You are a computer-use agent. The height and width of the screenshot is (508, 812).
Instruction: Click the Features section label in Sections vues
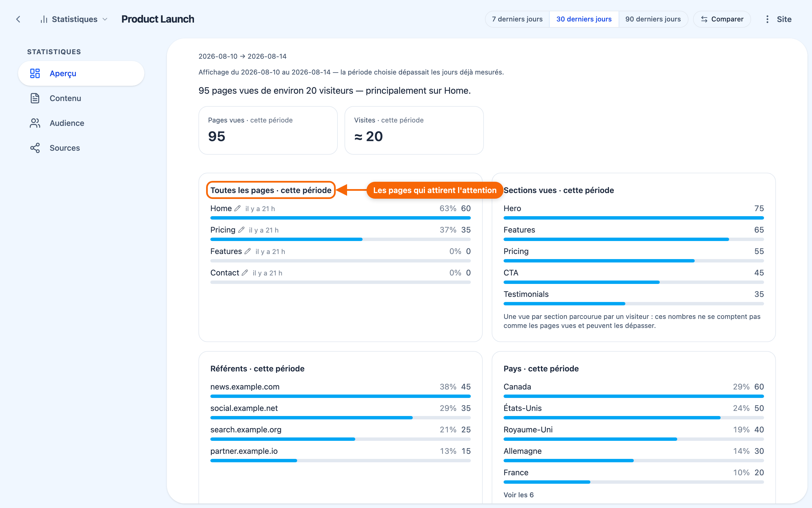pyautogui.click(x=519, y=230)
